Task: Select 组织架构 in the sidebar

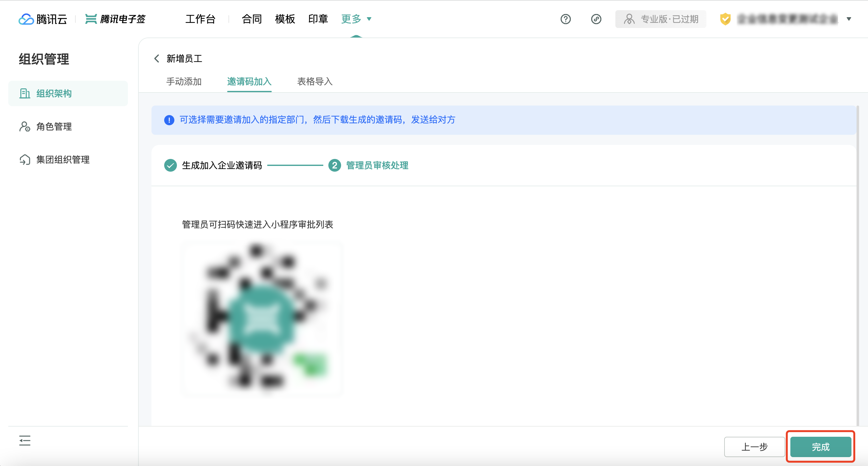Action: 68,93
